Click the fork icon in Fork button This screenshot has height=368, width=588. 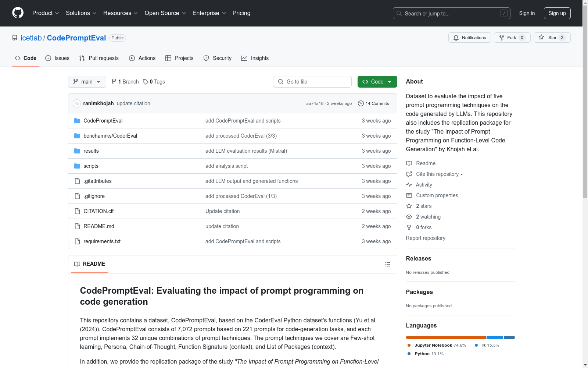(502, 38)
